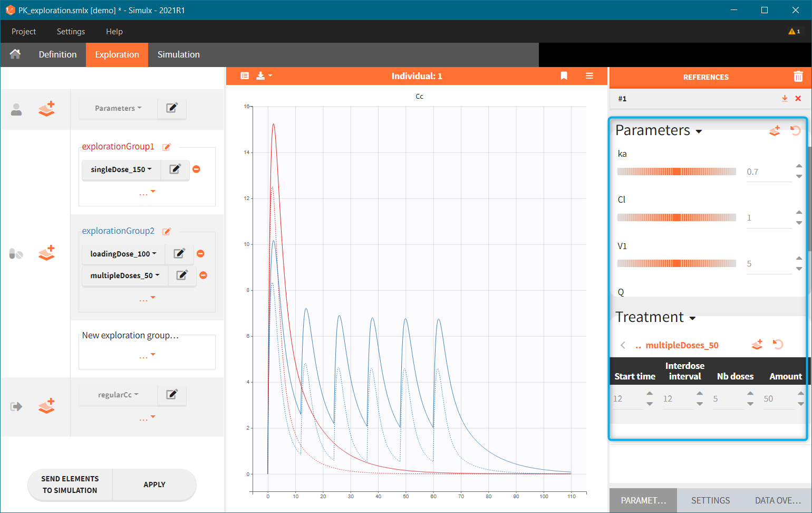Collapse the Treatment section
Viewport: 812px width, 513px height.
692,318
